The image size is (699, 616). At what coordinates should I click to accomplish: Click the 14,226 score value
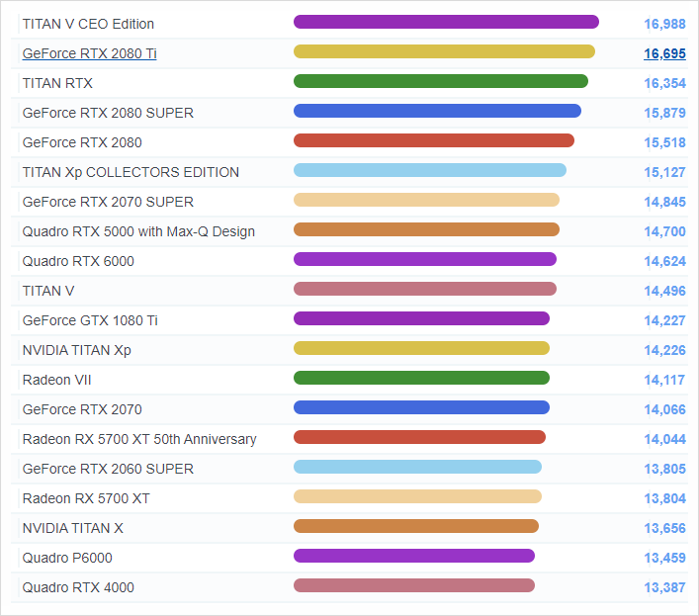[664, 350]
